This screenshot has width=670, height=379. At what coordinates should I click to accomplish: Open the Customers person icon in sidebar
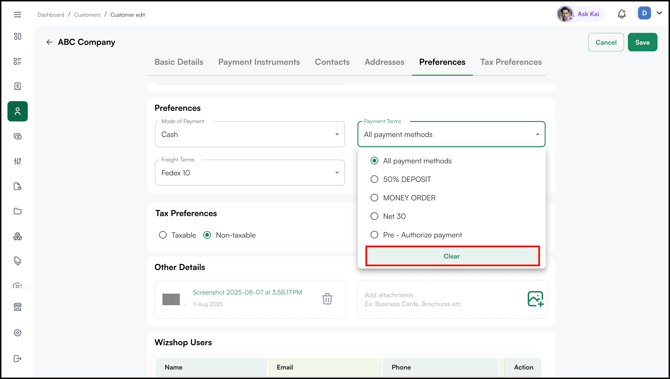[18, 111]
